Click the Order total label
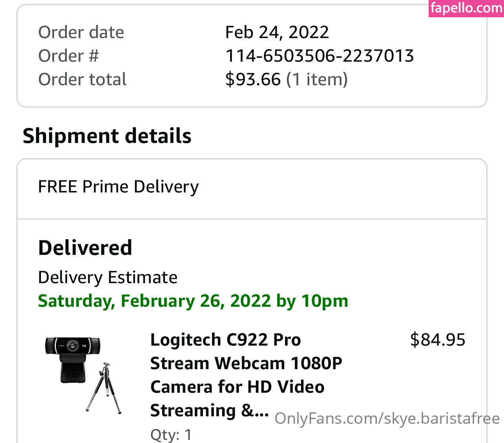Image resolution: width=504 pixels, height=443 pixels. pos(82,79)
